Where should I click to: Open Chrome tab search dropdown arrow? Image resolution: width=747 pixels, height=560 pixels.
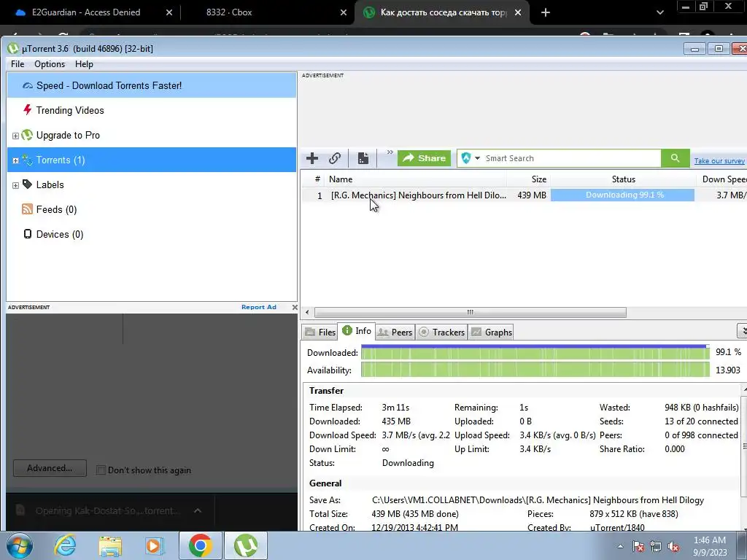tap(659, 13)
